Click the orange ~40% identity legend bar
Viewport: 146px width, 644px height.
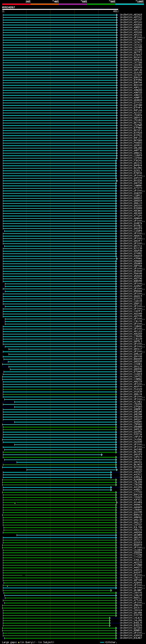45,4
